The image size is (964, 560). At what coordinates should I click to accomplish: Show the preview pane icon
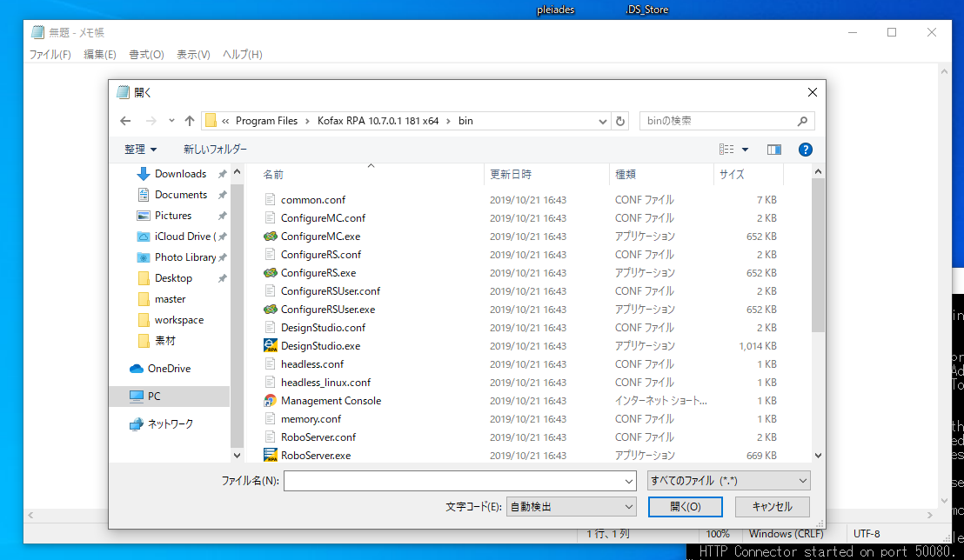point(773,149)
